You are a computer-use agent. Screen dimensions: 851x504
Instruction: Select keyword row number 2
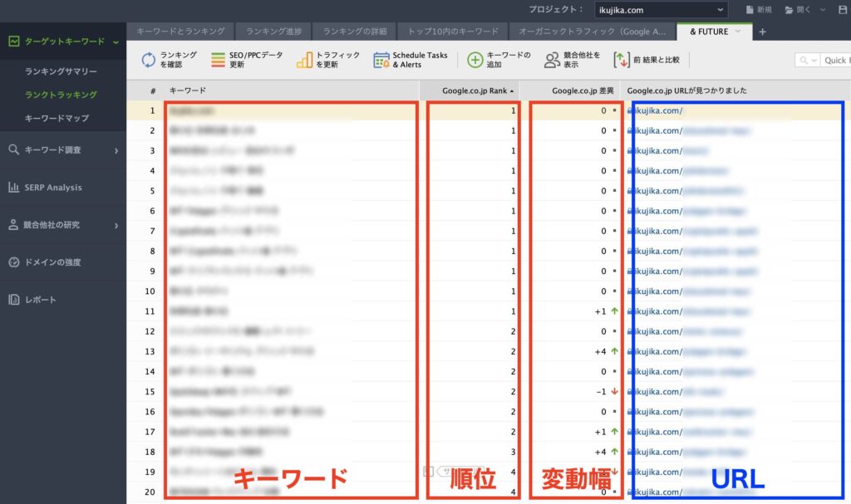pos(489,130)
